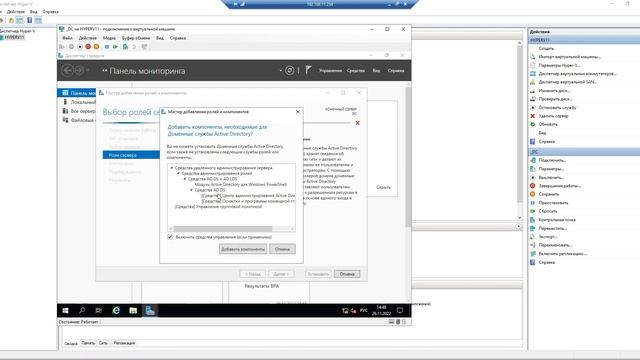The image size is (640, 360).
Task: Click the Start VM icon in connection toolbar
Action: coord(71,47)
